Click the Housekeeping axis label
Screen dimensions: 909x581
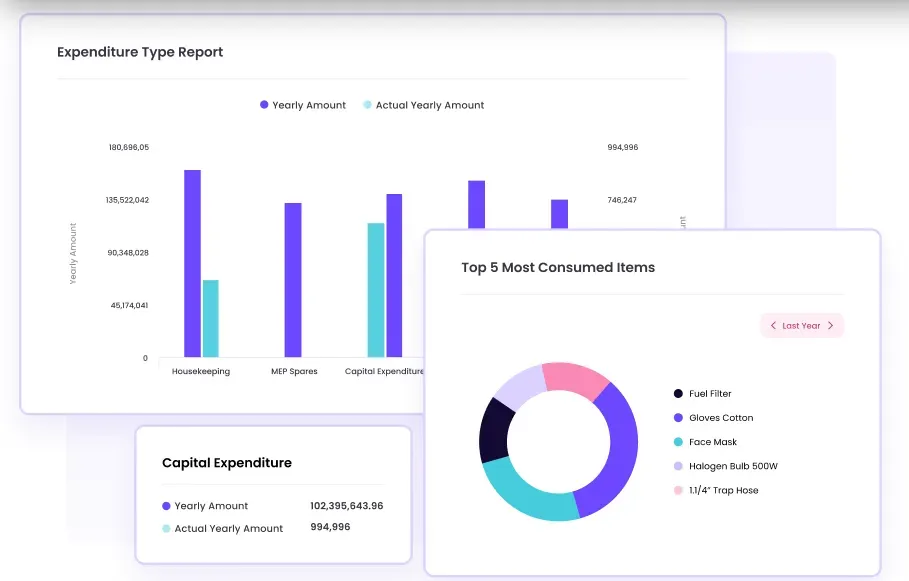pos(201,371)
